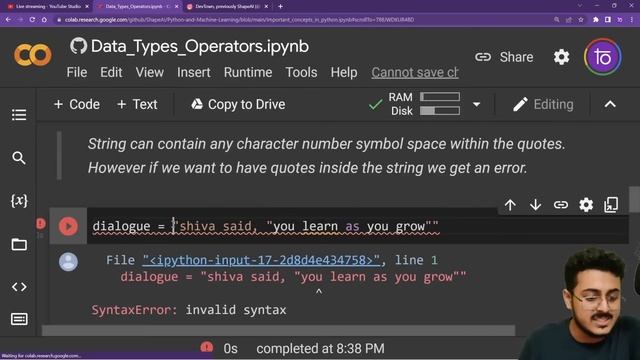Click the browser back arrow
Image resolution: width=640 pixels, height=360 pixels.
click(x=8, y=20)
